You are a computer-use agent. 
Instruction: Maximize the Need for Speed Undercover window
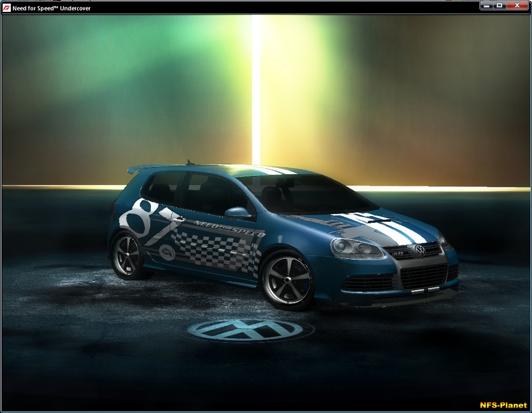[499, 5]
